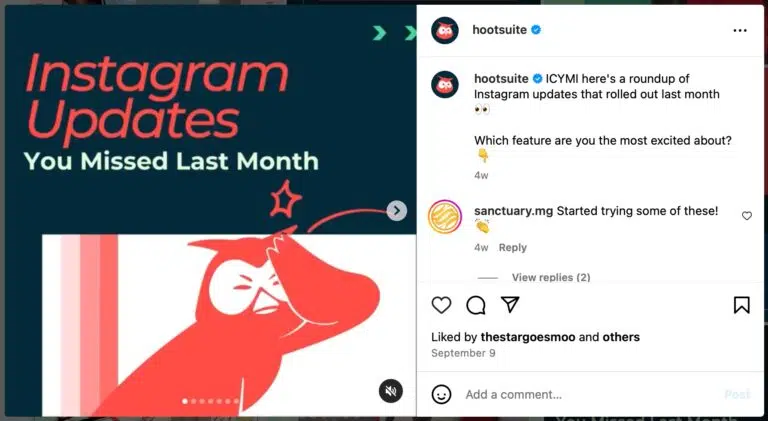The height and width of the screenshot is (421, 768).
Task: Select the second carousel indicator dot
Action: (193, 401)
